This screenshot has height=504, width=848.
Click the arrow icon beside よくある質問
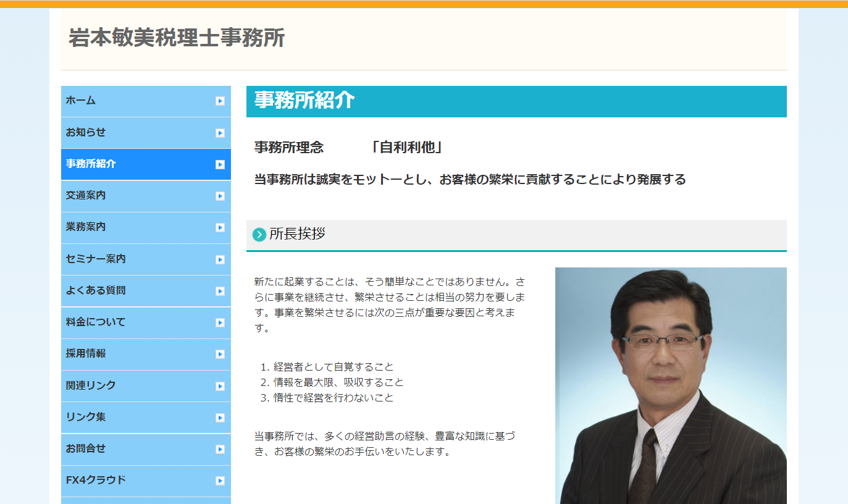pos(220,291)
